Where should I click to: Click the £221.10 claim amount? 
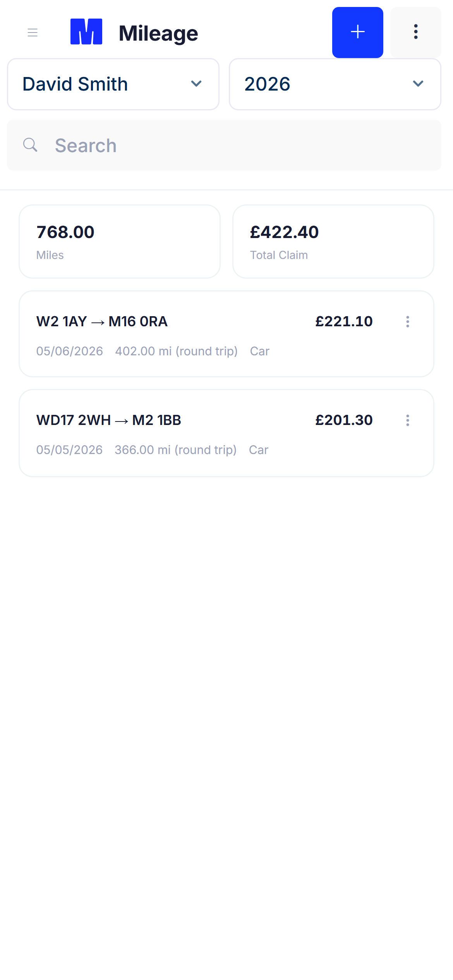pos(344,322)
